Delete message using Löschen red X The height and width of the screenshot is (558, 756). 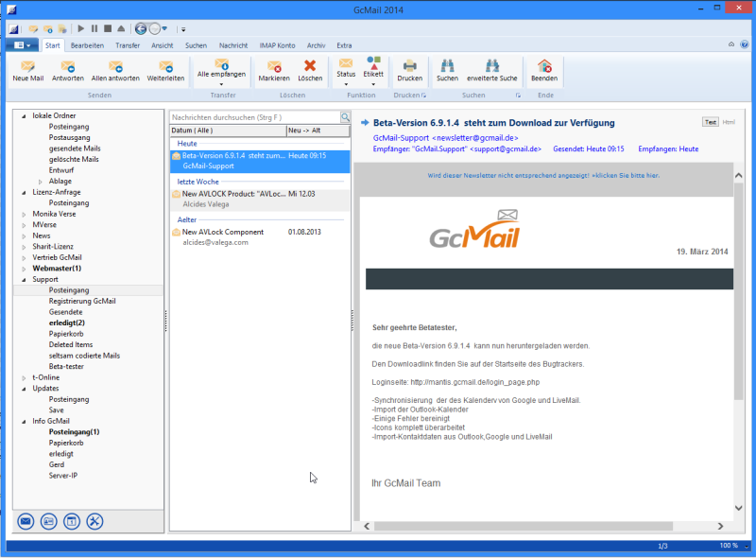pos(310,71)
